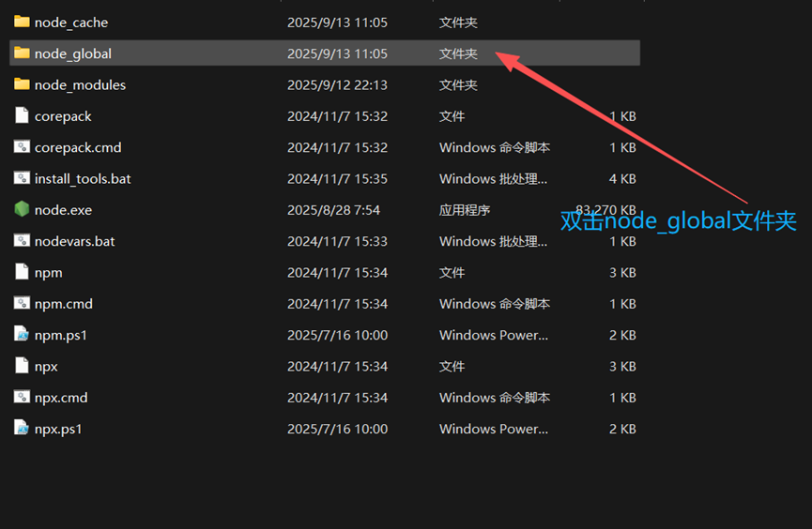Screen dimensions: 812x529
Task: Select the node_global folder name
Action: pos(73,53)
